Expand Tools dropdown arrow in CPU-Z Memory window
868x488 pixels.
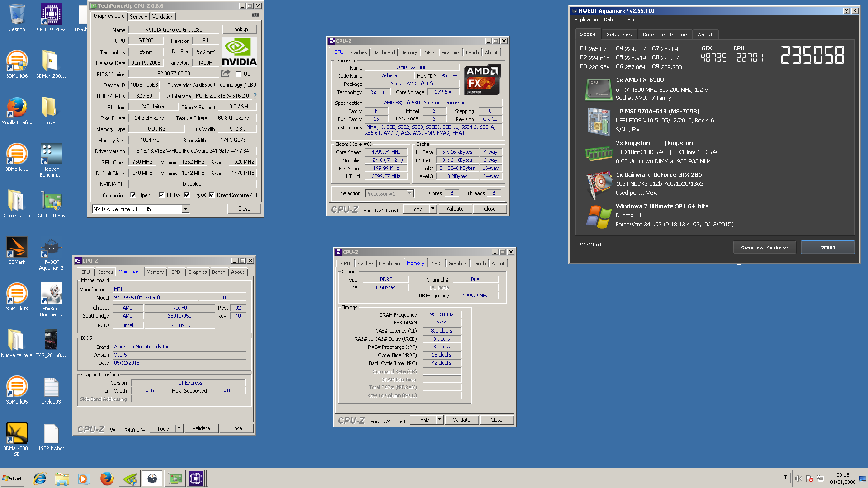tap(439, 420)
